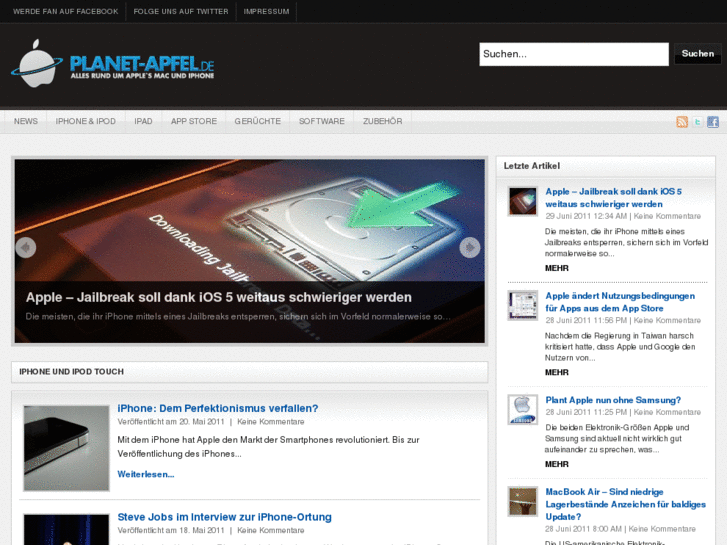Open the Impressum link
This screenshot has height=545, width=727.
point(266,12)
